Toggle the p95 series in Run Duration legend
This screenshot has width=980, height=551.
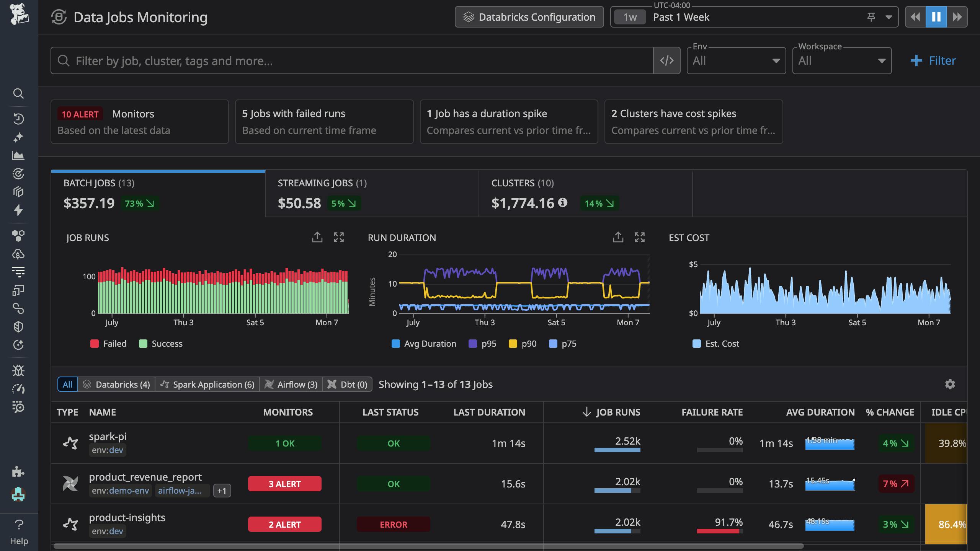[482, 343]
